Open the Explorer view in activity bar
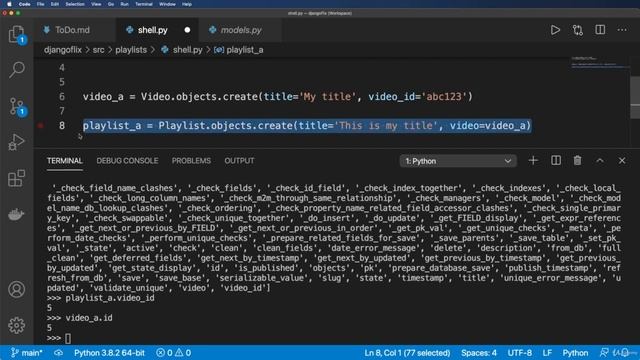The width and height of the screenshot is (640, 360). click(x=16, y=34)
